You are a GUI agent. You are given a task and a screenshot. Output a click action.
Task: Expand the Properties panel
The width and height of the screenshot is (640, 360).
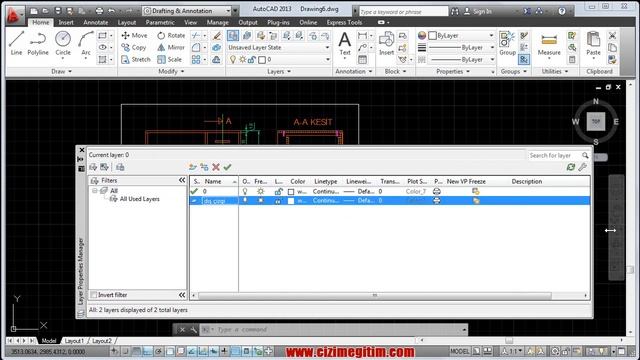click(453, 71)
